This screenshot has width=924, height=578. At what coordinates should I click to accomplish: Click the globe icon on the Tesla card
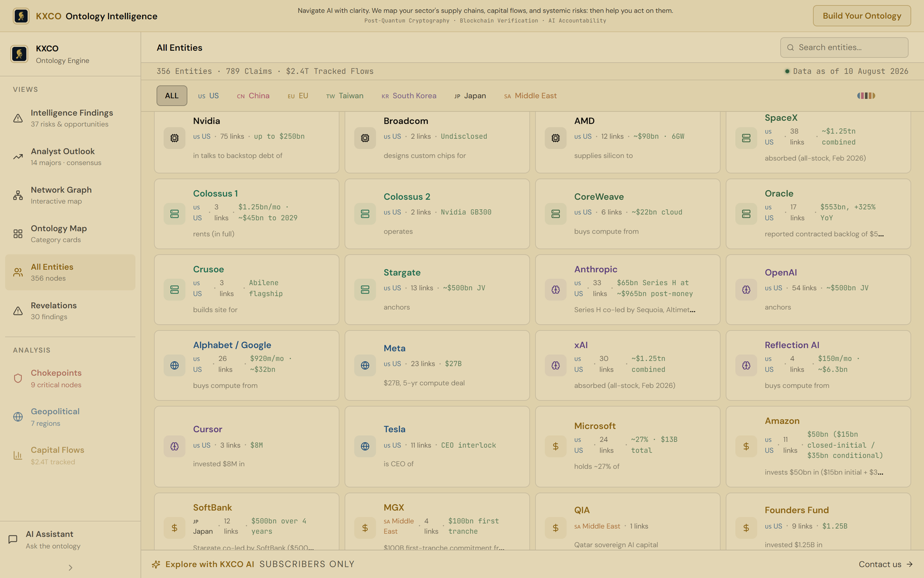pyautogui.click(x=365, y=446)
